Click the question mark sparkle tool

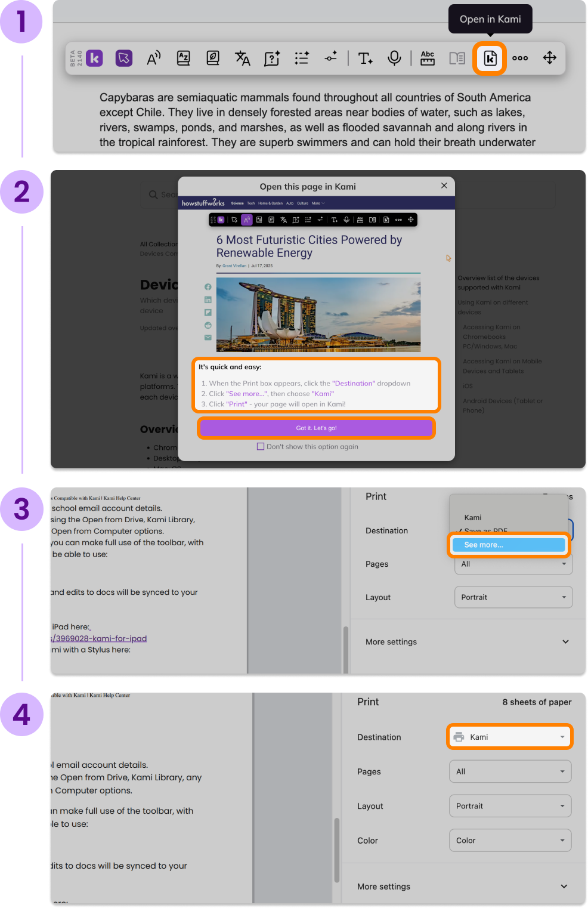pyautogui.click(x=272, y=58)
